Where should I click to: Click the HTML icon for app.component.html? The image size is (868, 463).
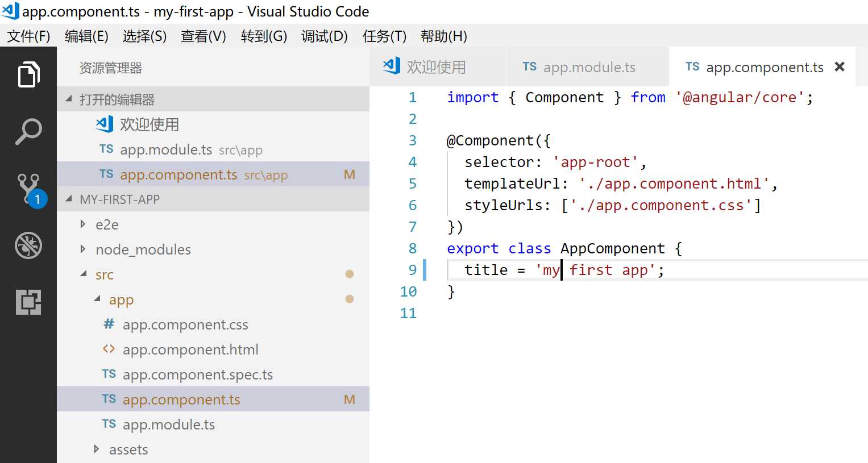(109, 349)
